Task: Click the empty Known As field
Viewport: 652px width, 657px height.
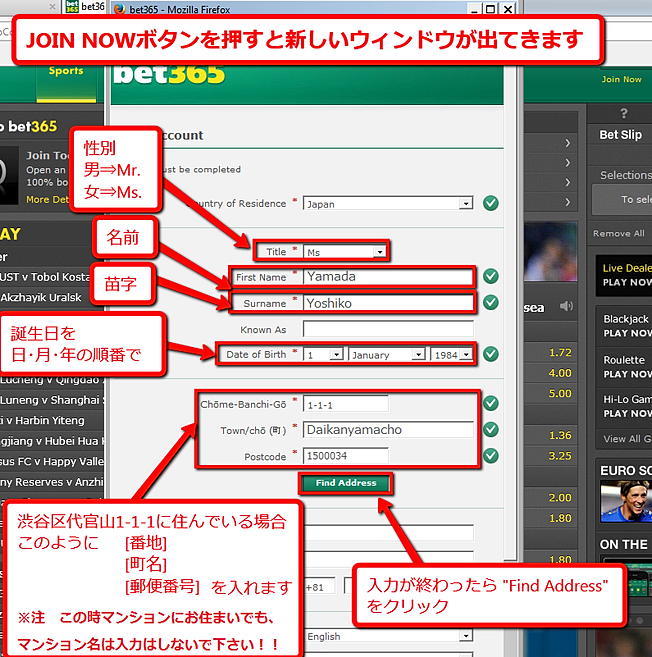Action: pyautogui.click(x=388, y=329)
